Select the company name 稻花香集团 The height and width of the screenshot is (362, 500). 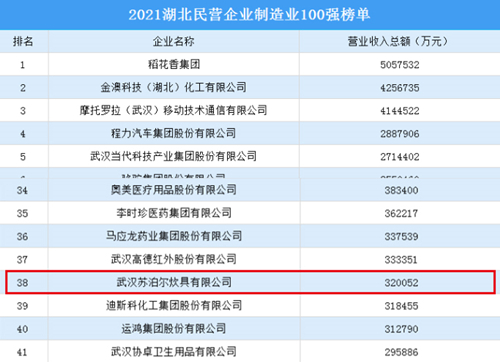click(174, 64)
